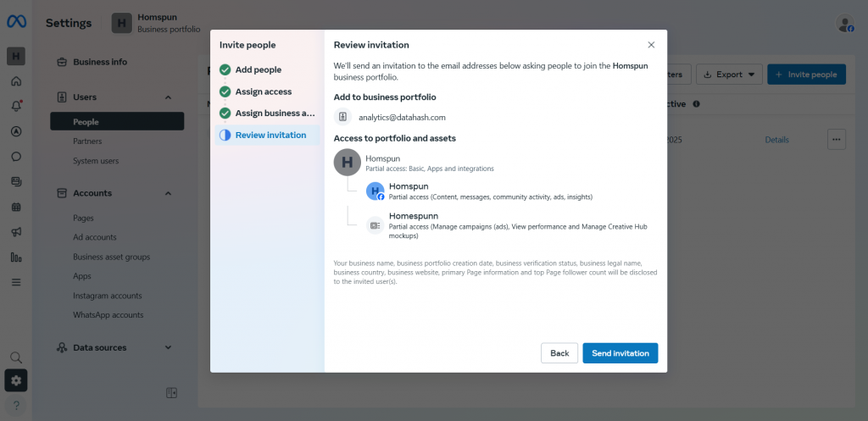Click the Planner content icon in rail
Screen dimensions: 868x421
point(16,181)
